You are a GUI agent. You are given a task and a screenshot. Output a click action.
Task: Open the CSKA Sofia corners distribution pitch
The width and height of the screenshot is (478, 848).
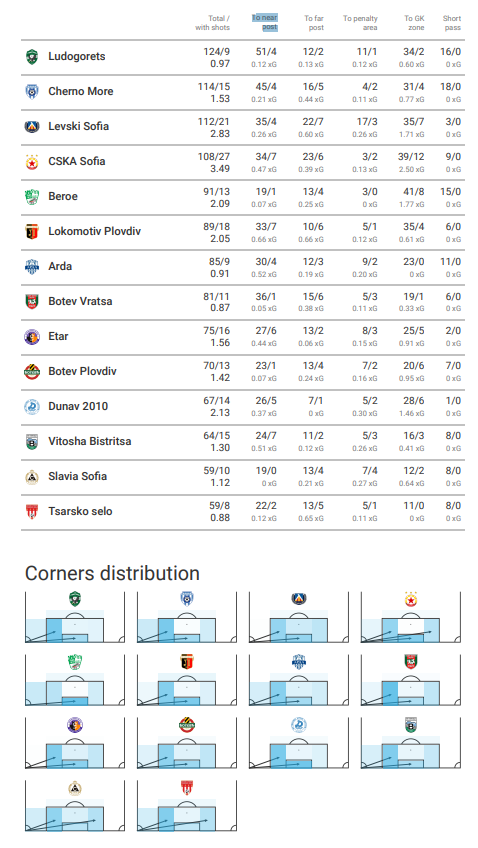(x=411, y=617)
